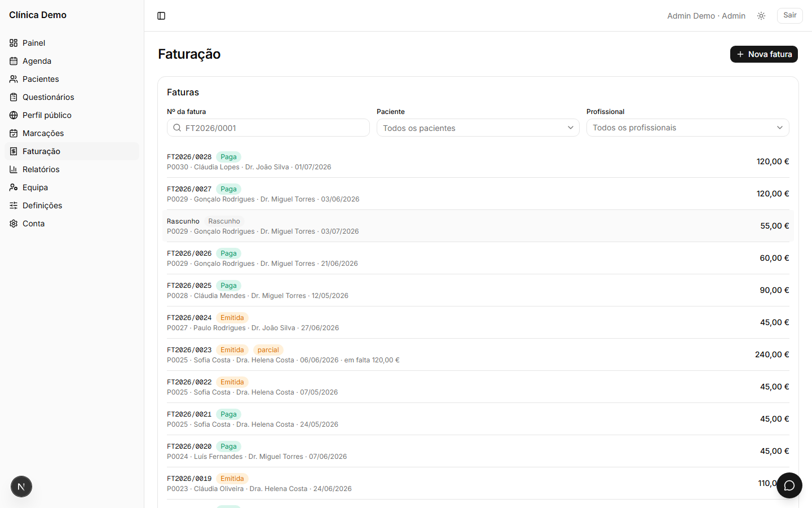Open Conta gear icon
The height and width of the screenshot is (508, 812).
[x=14, y=224]
